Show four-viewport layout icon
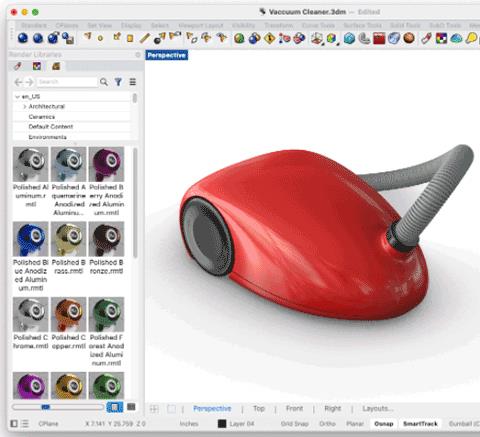This screenshot has height=437, width=480. click(x=154, y=409)
